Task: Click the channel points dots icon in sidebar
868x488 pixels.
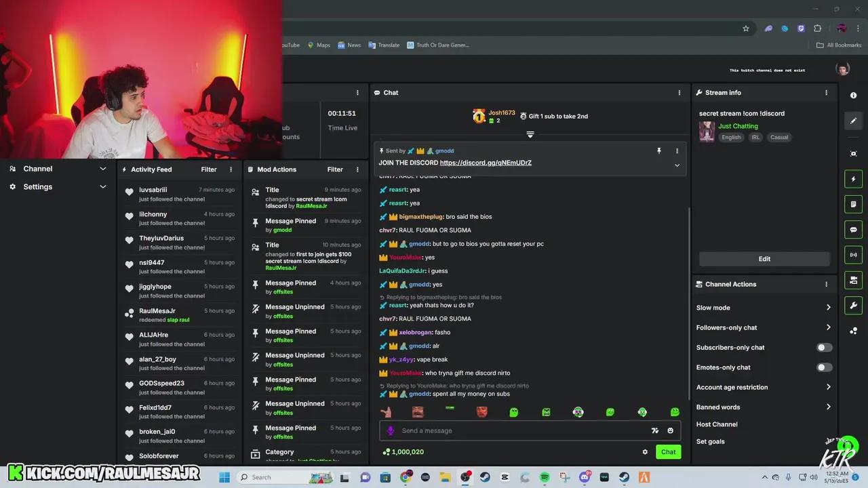Action: click(x=853, y=331)
